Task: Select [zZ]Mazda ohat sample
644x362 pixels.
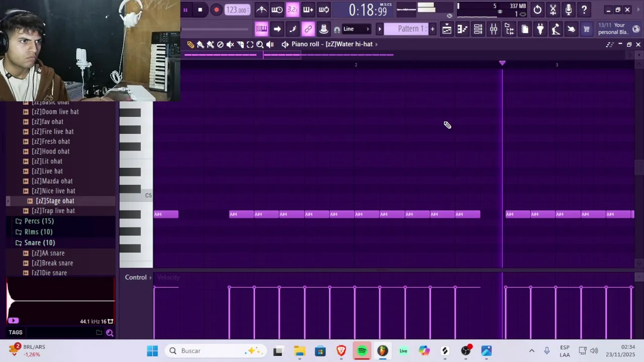Action: point(52,181)
